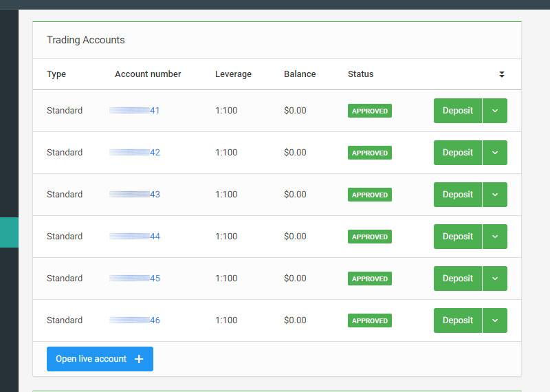Click Deposit button for account ending 41
Image resolution: width=550 pixels, height=392 pixels.
point(457,111)
